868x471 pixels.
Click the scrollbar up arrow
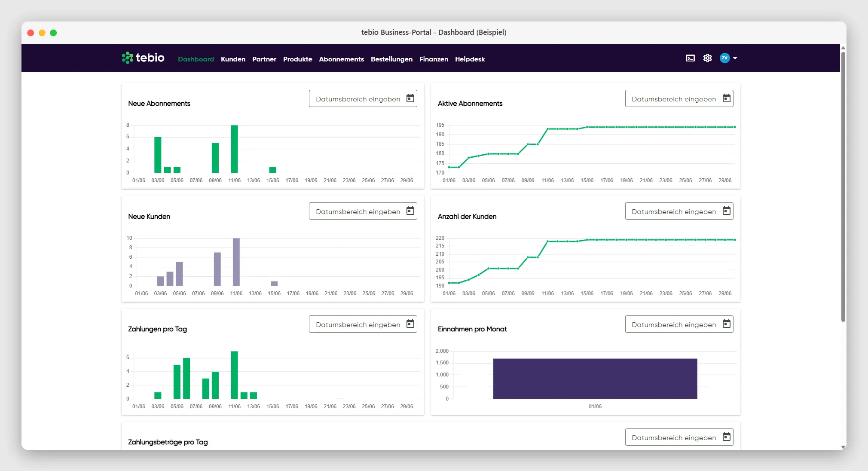[x=843, y=48]
